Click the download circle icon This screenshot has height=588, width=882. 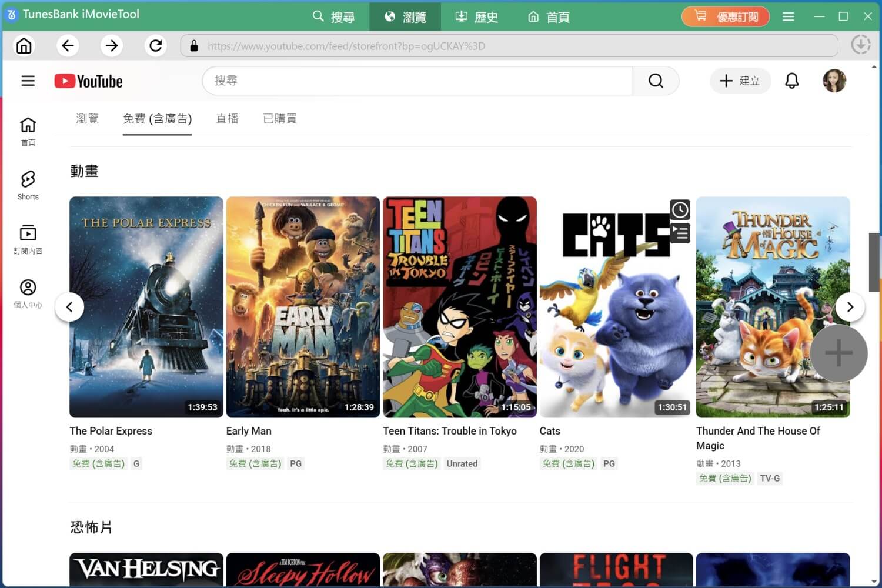860,45
